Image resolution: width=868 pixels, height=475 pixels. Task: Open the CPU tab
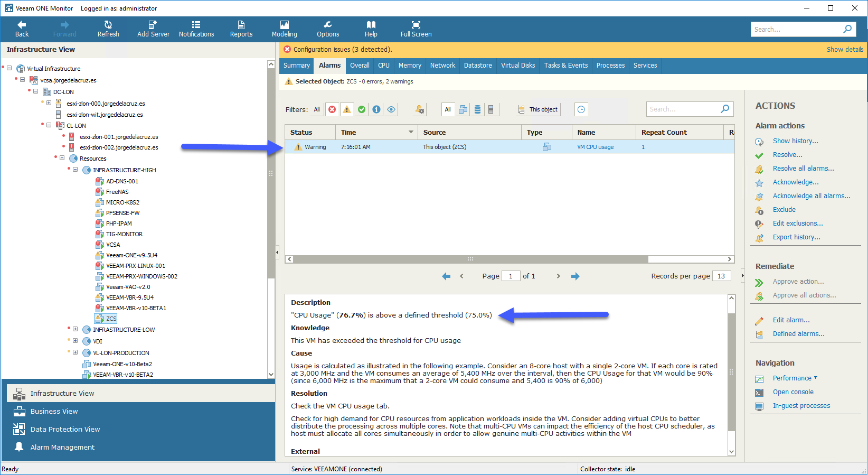coord(384,66)
